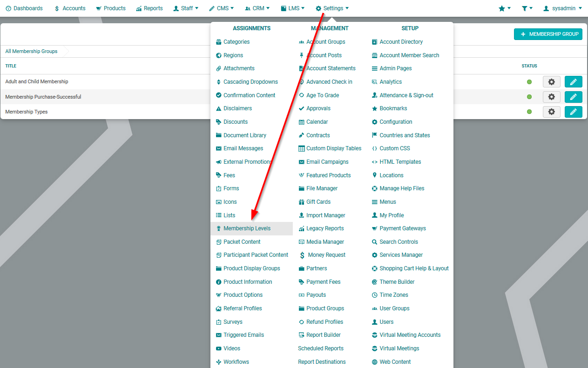
Task: Click the Videos icon in Assignments column
Action: coord(219,348)
